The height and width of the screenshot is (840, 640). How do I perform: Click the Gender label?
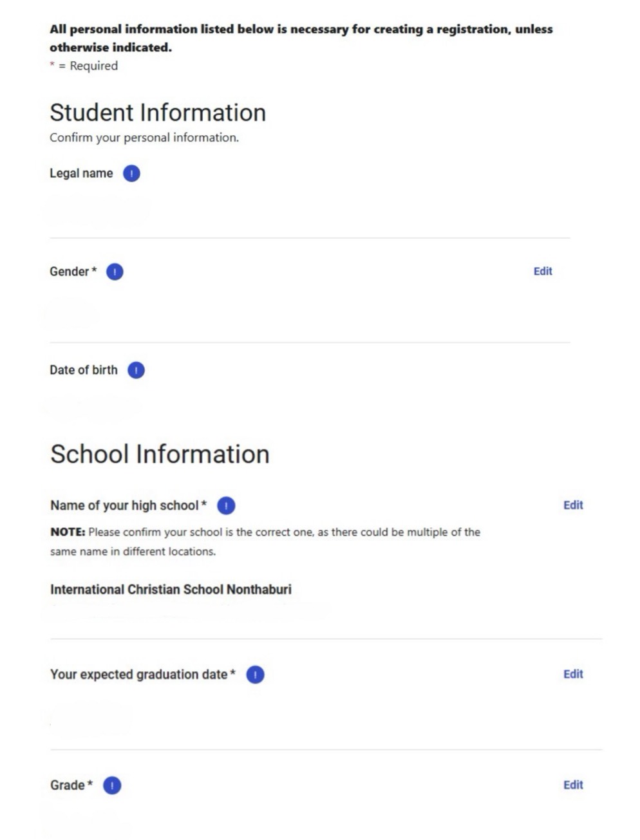coord(70,272)
